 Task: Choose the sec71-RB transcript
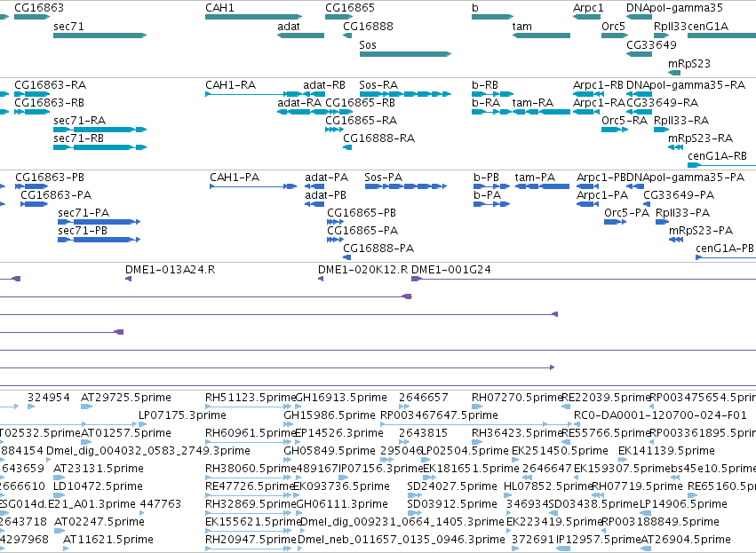click(99, 147)
